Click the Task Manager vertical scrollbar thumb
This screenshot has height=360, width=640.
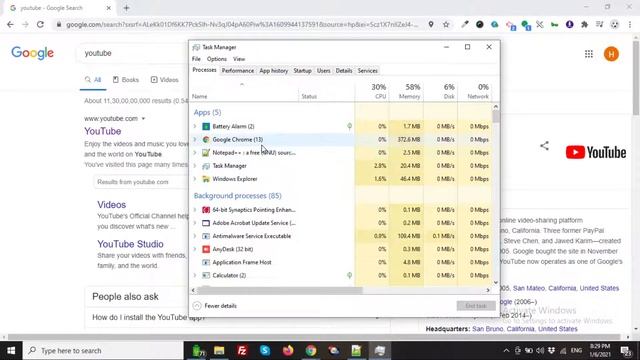point(496,117)
